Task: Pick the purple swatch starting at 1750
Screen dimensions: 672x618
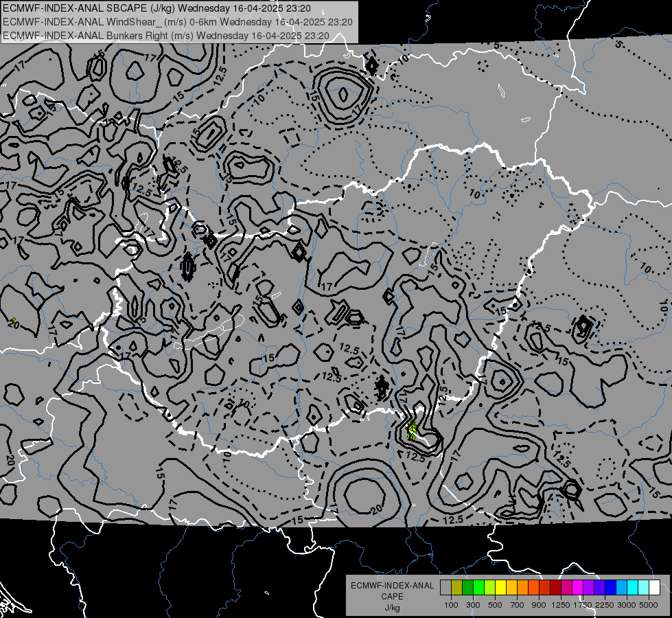Action: coord(588,588)
